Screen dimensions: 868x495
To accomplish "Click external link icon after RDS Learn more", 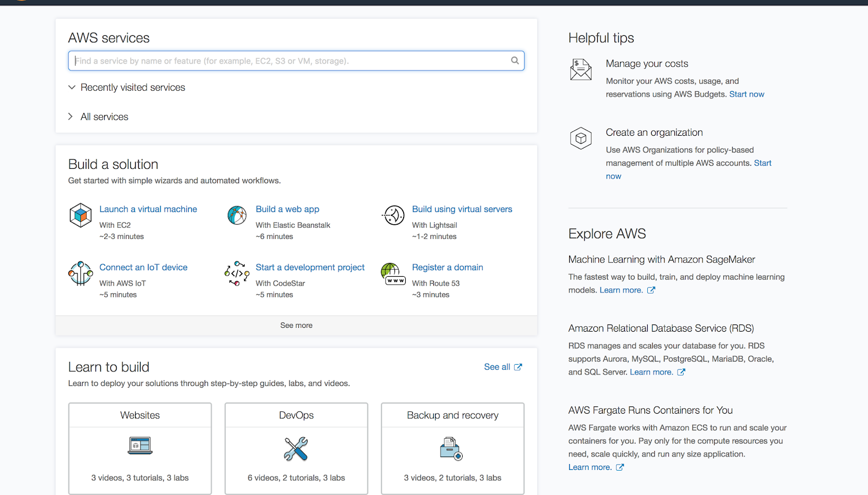I will click(x=681, y=372).
